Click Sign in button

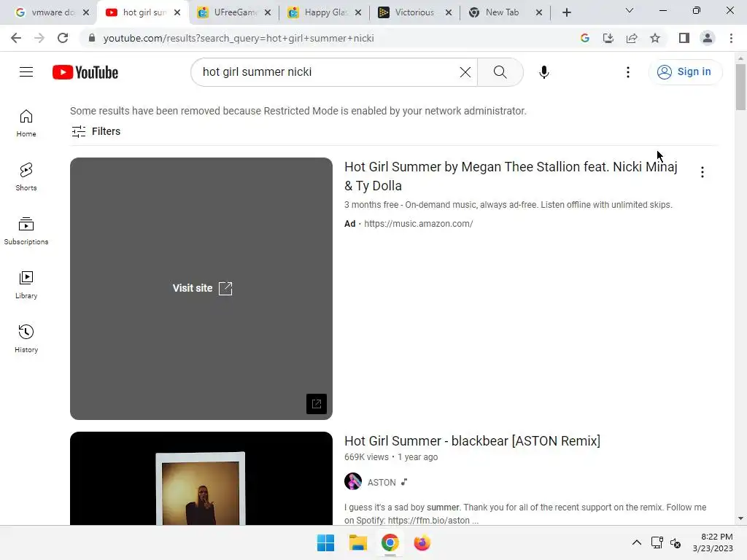[x=685, y=72]
